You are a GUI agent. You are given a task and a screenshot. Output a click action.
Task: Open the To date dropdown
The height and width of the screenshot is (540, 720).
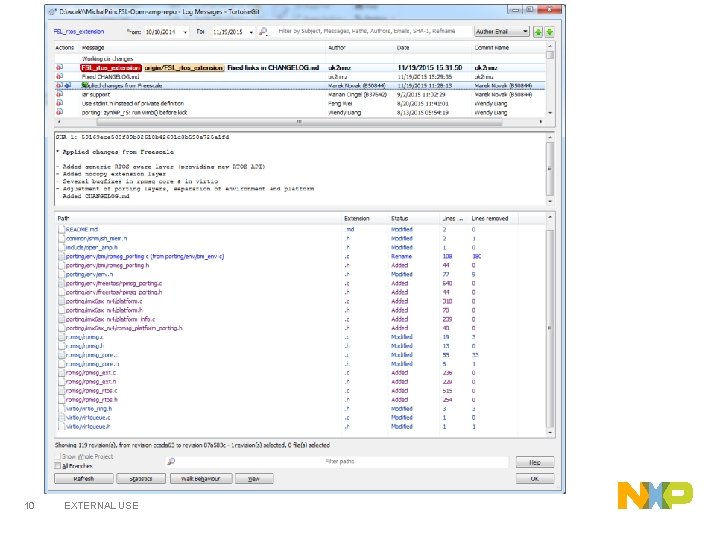click(251, 32)
